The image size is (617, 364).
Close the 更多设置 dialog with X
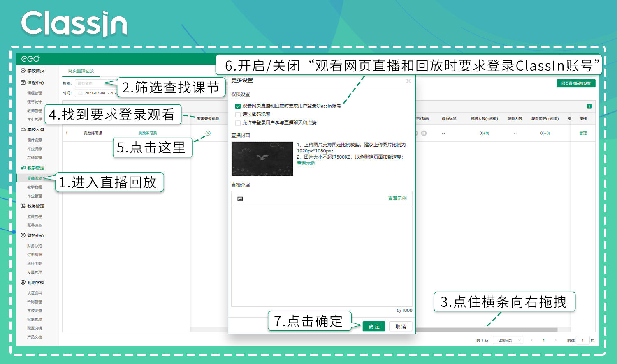pyautogui.click(x=408, y=81)
